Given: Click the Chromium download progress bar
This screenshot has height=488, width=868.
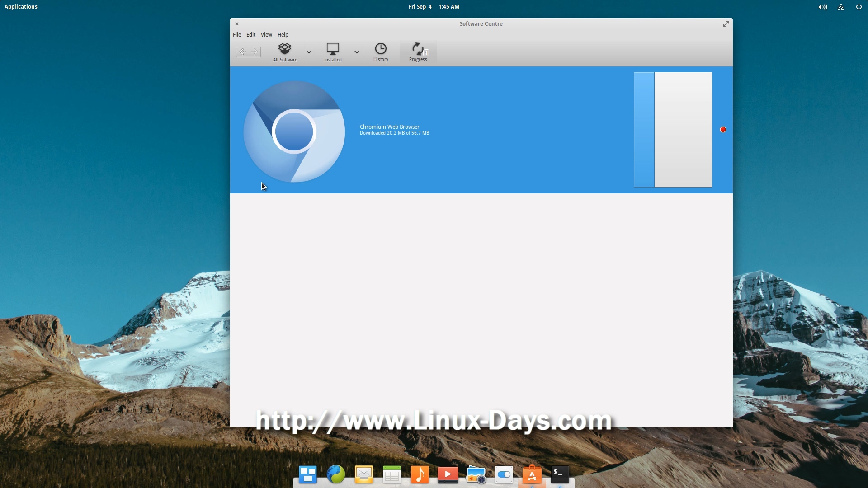Looking at the screenshot, I should point(673,130).
